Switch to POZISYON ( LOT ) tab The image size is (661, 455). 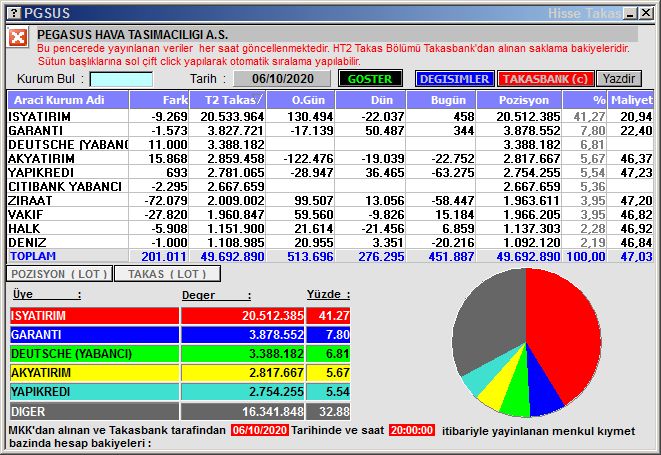59,274
